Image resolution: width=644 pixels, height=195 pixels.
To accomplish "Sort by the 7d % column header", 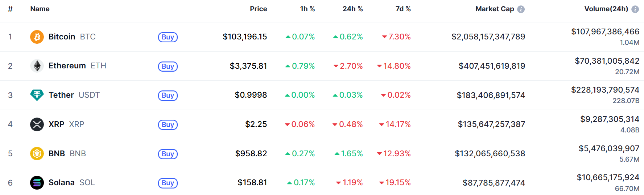I will (403, 9).
